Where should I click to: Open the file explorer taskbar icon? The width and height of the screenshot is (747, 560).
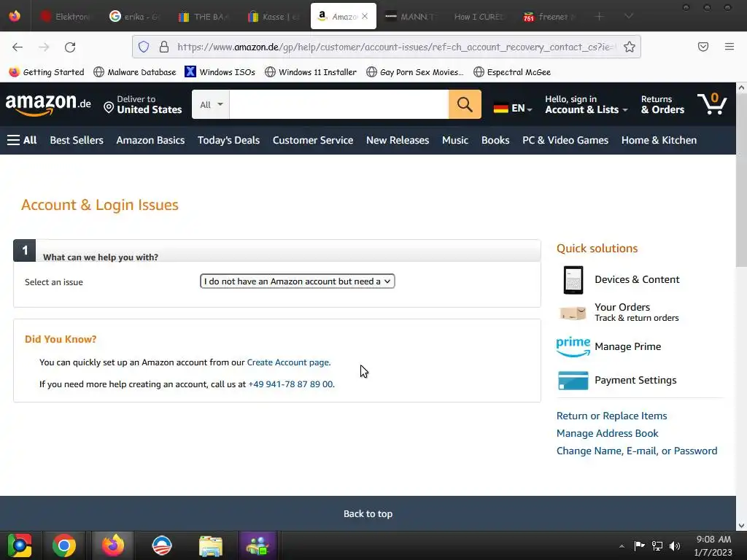coord(211,545)
